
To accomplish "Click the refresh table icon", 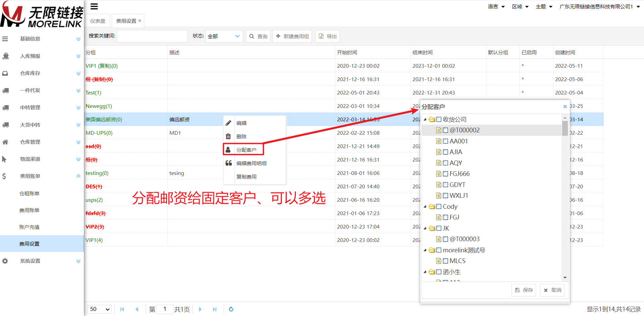I will 231,309.
